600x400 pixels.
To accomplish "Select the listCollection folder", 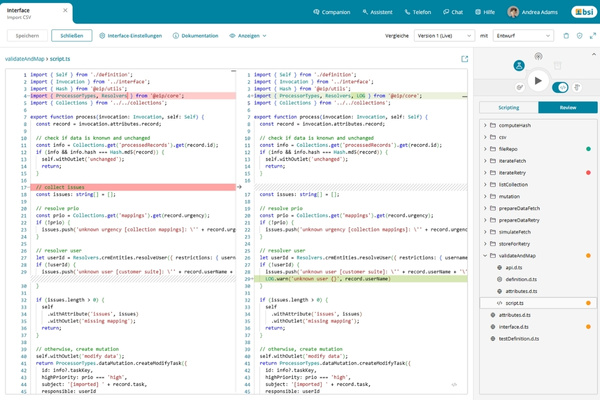I will [538, 184].
